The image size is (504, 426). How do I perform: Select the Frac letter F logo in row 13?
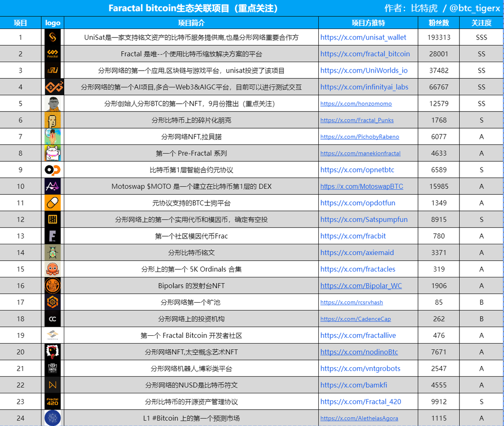tap(52, 236)
